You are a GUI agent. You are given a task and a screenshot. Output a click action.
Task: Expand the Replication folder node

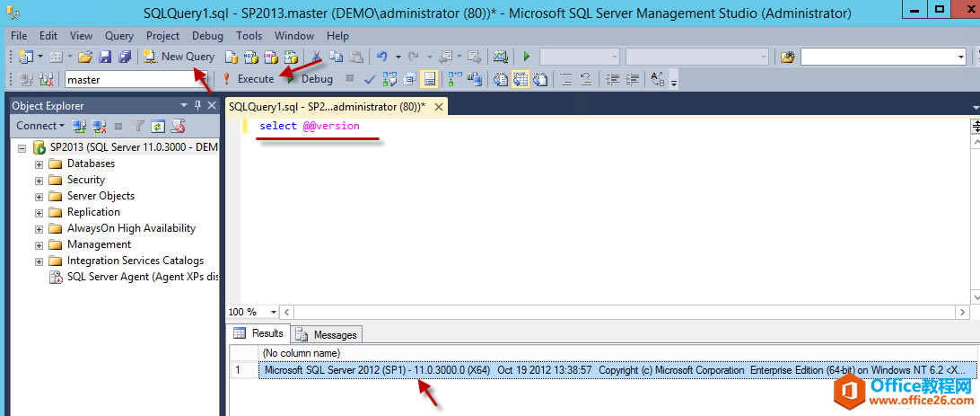39,213
